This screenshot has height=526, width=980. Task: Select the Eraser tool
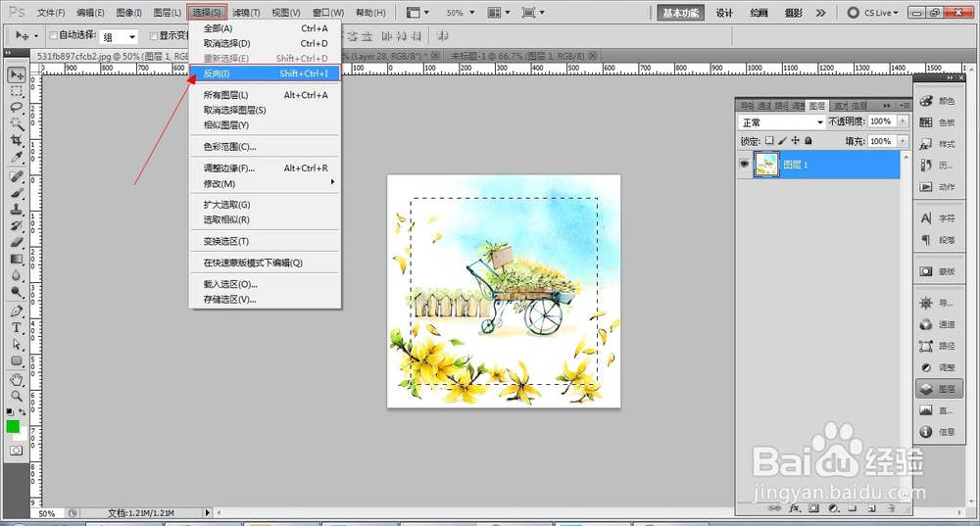click(17, 242)
